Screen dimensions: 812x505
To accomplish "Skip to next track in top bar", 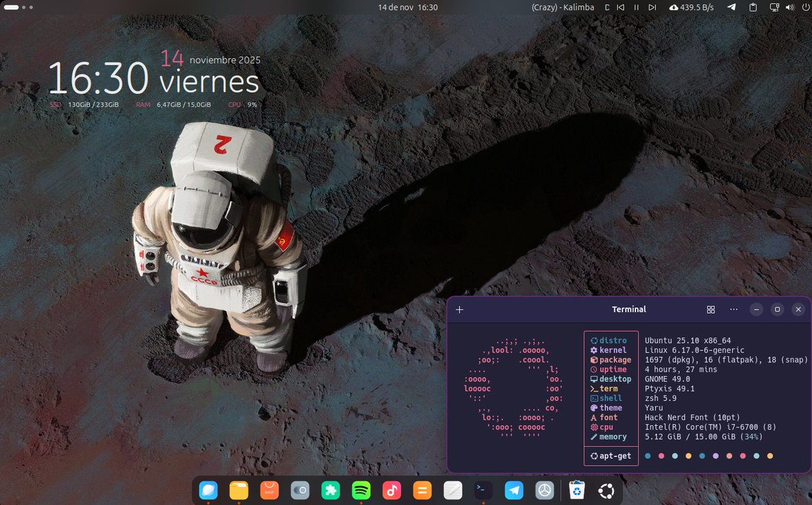I will (x=652, y=7).
